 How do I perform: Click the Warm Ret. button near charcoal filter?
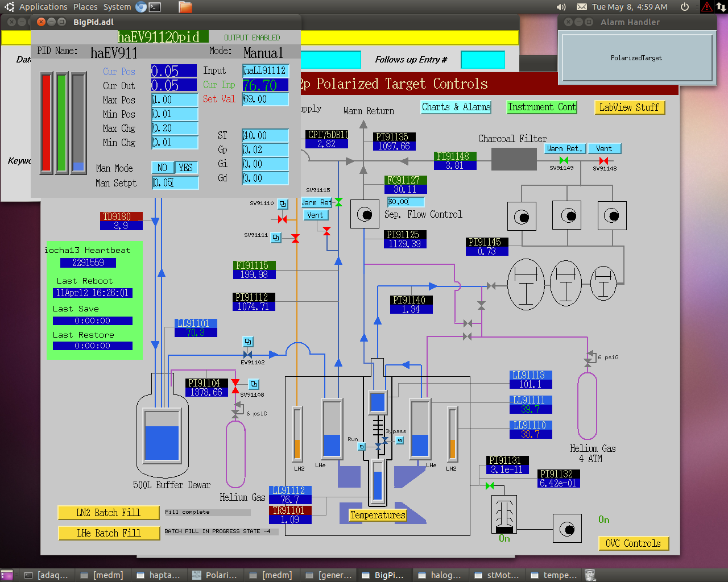tap(564, 148)
